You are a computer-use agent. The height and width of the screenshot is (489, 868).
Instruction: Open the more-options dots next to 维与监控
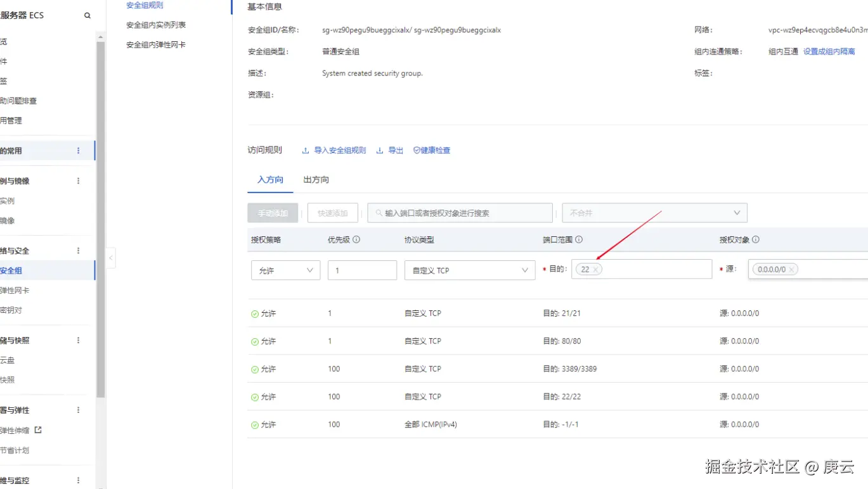(79, 480)
